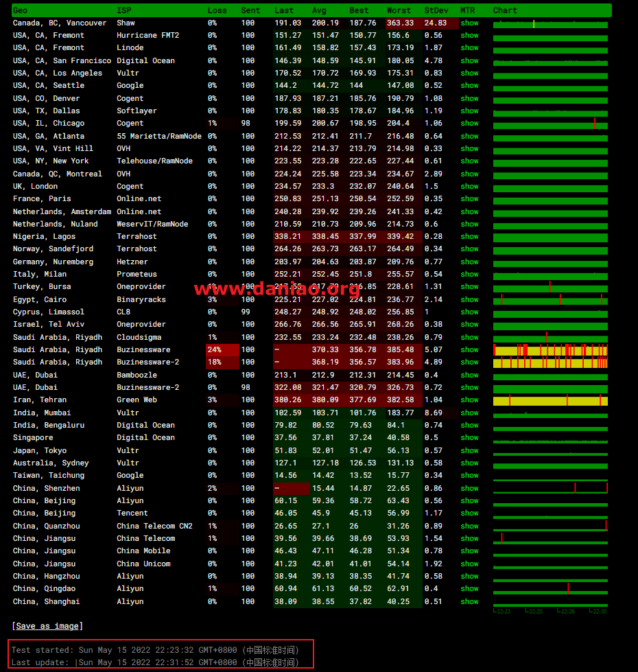Screen dimensions: 638x672
Task: Click the 24% loss cell
Action: coord(223,349)
